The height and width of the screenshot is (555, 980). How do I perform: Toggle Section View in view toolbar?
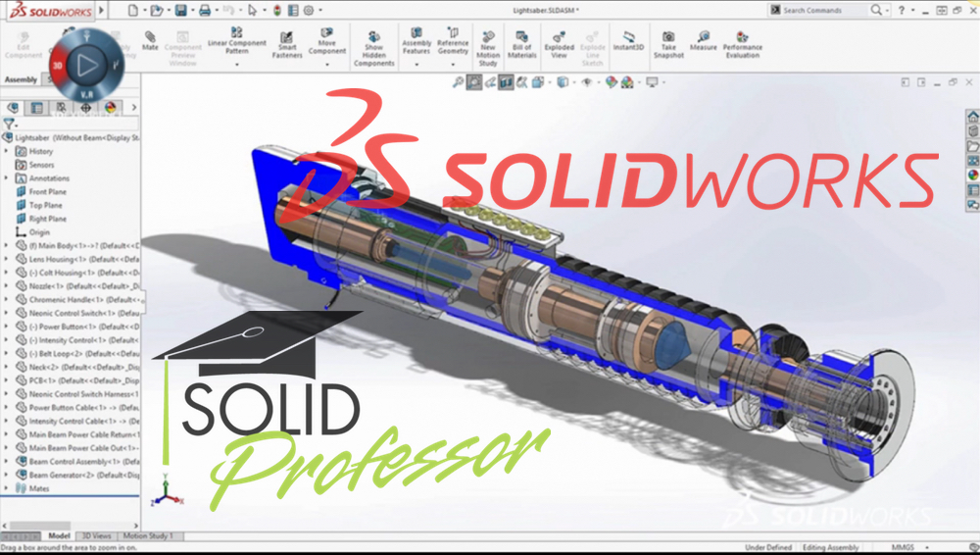pos(506,82)
